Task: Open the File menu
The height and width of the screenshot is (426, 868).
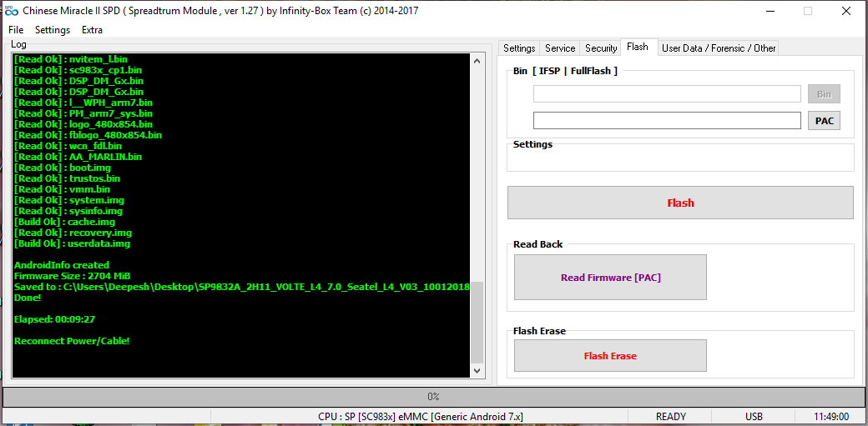Action: 16,30
